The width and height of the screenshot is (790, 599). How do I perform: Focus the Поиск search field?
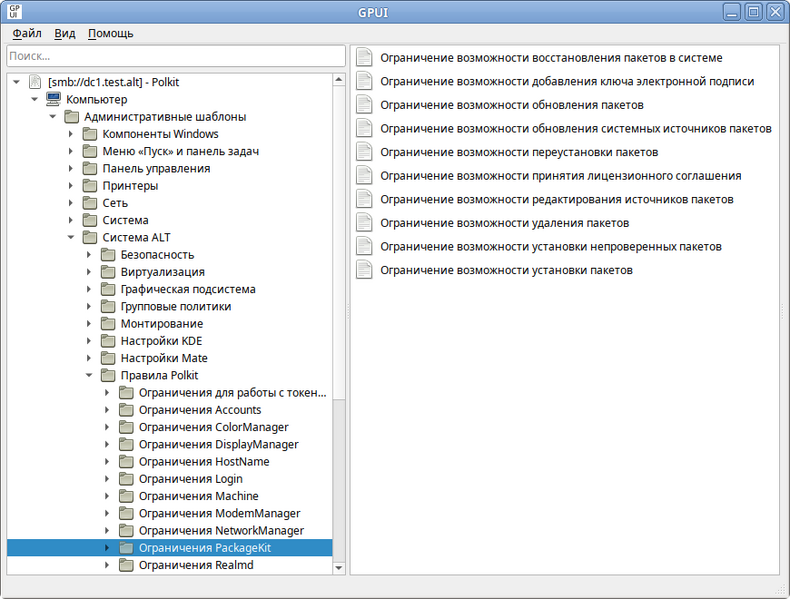click(x=176, y=56)
